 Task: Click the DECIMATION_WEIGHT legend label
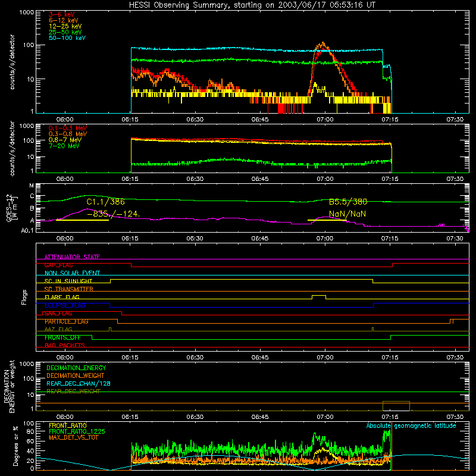tap(76, 376)
